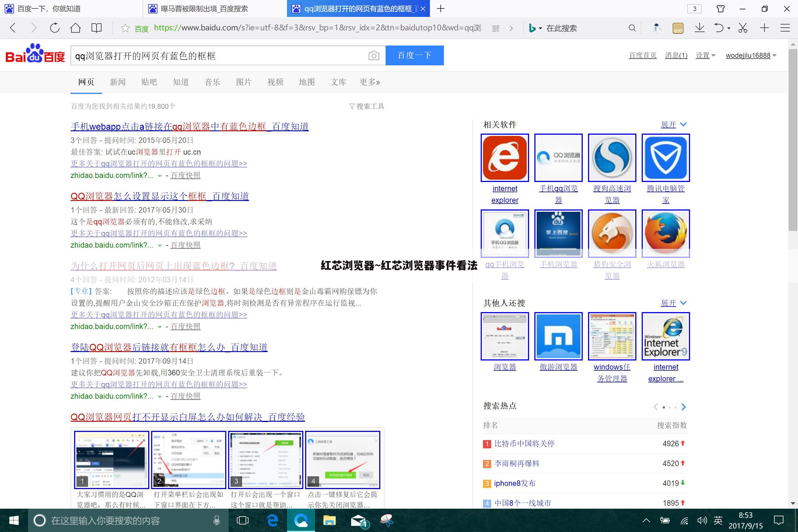Open the 新闻 search category
Viewport: 798px width, 532px height.
(118, 82)
